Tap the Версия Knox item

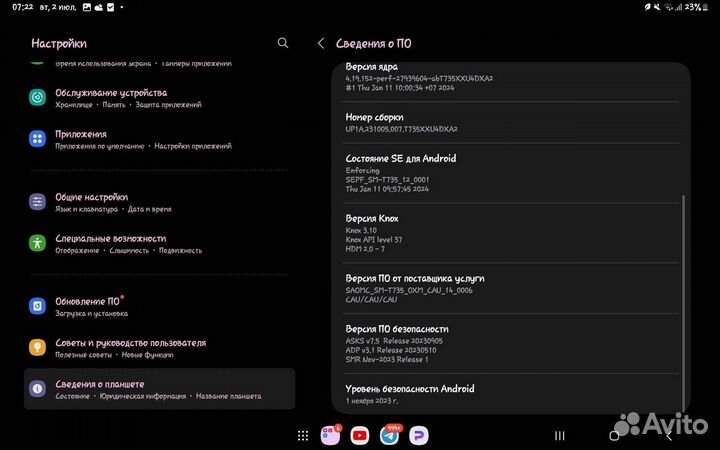(x=510, y=233)
